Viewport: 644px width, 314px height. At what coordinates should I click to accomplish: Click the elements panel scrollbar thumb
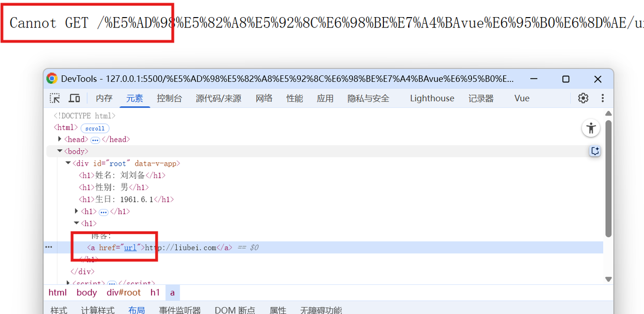point(608,178)
